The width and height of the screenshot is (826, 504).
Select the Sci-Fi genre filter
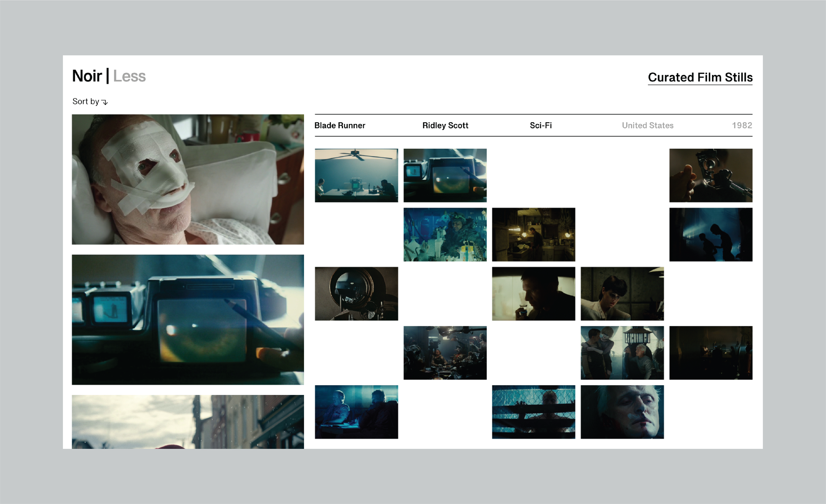click(541, 125)
